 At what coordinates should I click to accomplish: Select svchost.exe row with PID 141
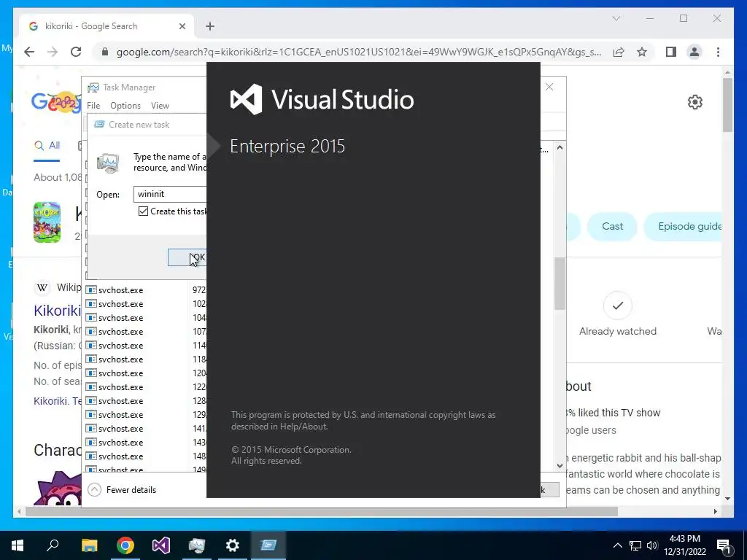(x=146, y=429)
